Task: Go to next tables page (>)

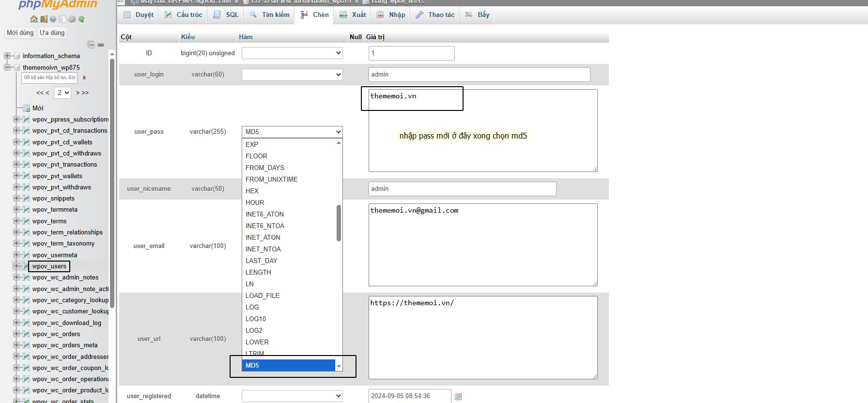Action: tap(78, 93)
